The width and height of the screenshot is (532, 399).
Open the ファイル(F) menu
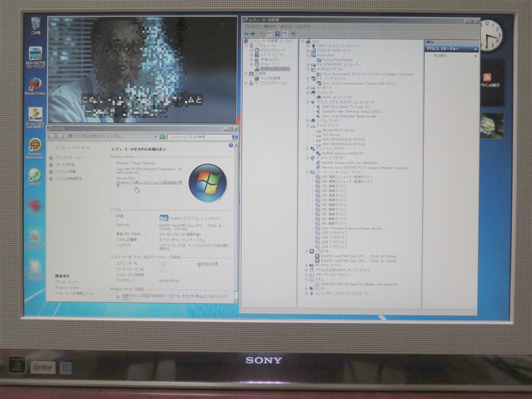pos(252,26)
